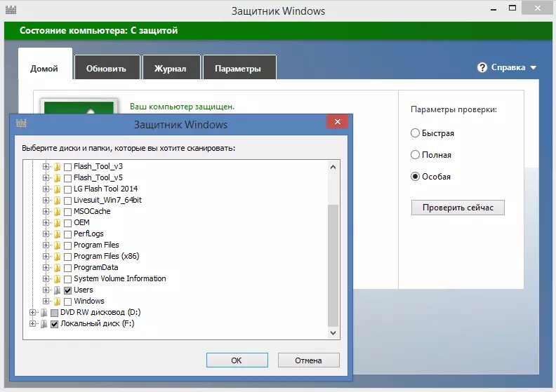The height and width of the screenshot is (392, 556).
Task: Click the folder icon next to Flash_Tool_v3
Action: pos(57,166)
